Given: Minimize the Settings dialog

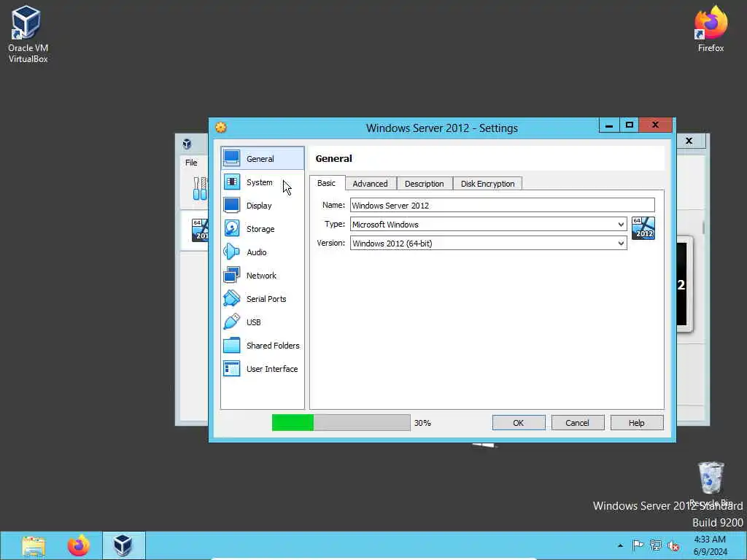Looking at the screenshot, I should (x=609, y=125).
